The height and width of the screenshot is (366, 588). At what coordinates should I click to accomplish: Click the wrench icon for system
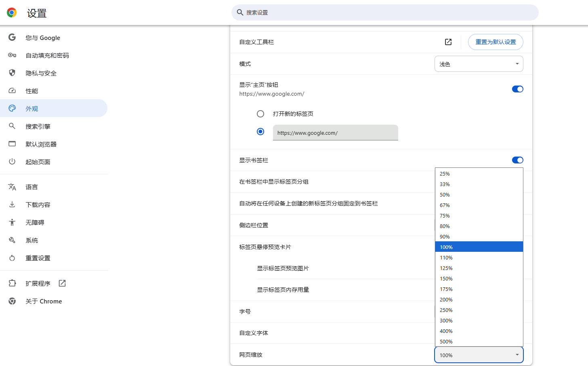coord(12,240)
